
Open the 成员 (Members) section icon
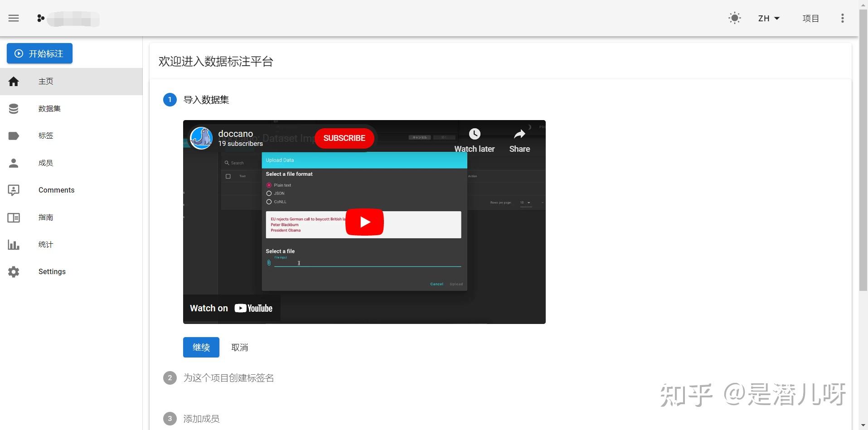(x=14, y=163)
